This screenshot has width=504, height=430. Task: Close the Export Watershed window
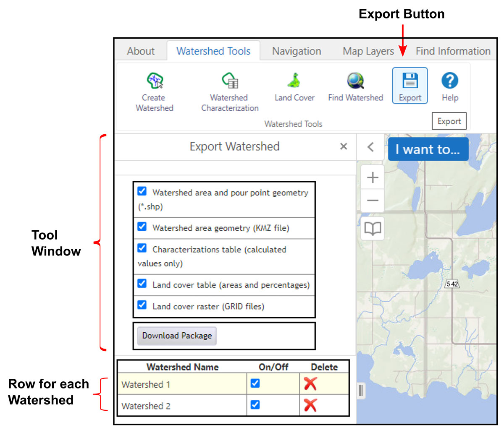coord(344,146)
